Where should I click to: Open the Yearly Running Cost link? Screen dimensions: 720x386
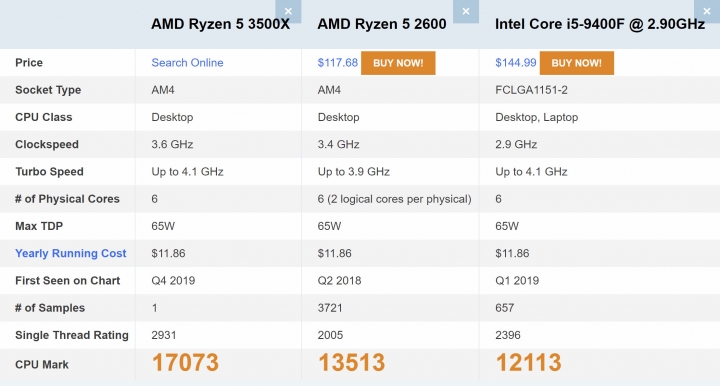pyautogui.click(x=71, y=253)
